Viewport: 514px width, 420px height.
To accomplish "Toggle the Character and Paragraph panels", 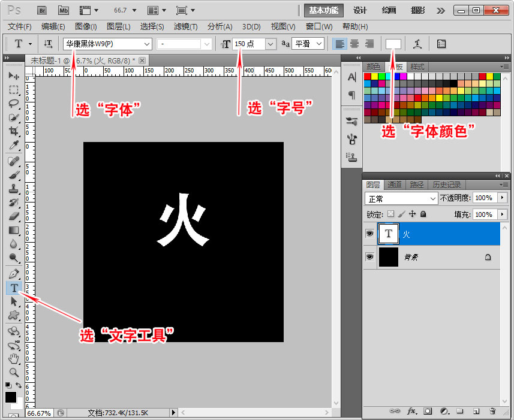I will point(441,44).
